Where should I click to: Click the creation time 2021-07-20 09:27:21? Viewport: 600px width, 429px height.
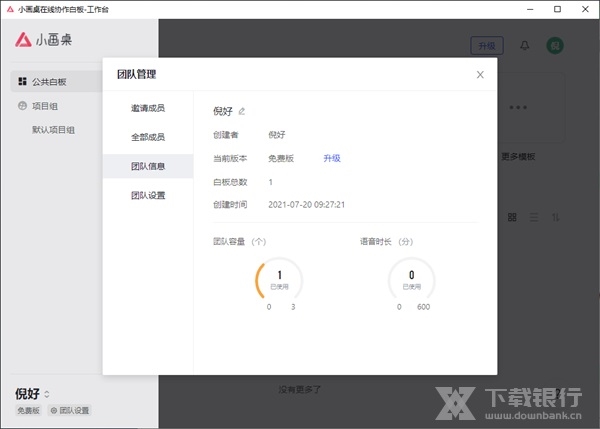[306, 205]
